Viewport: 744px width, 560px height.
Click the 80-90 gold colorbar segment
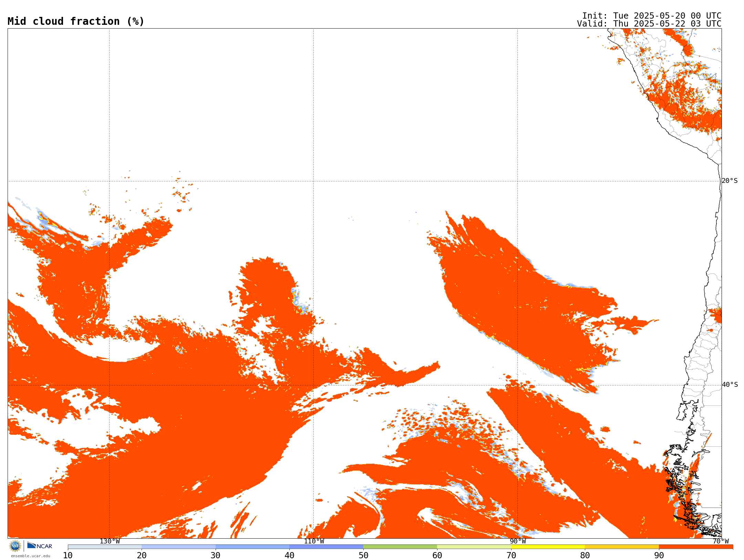622,547
